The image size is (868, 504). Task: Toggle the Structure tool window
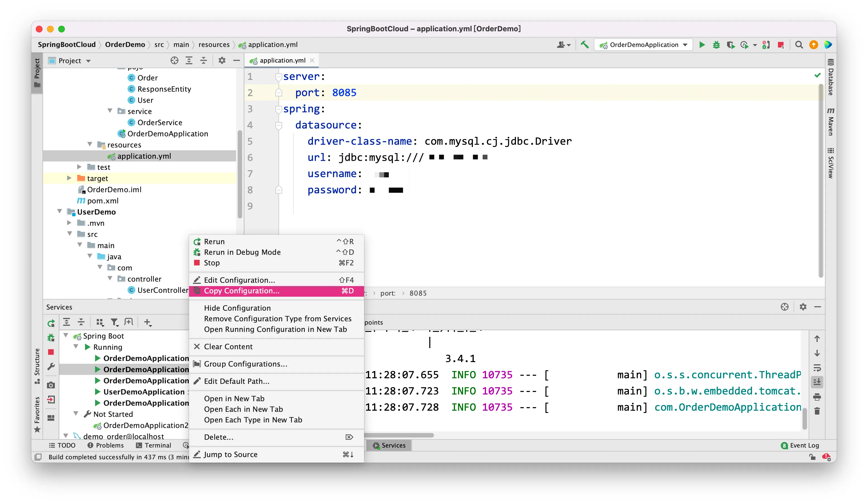click(37, 366)
